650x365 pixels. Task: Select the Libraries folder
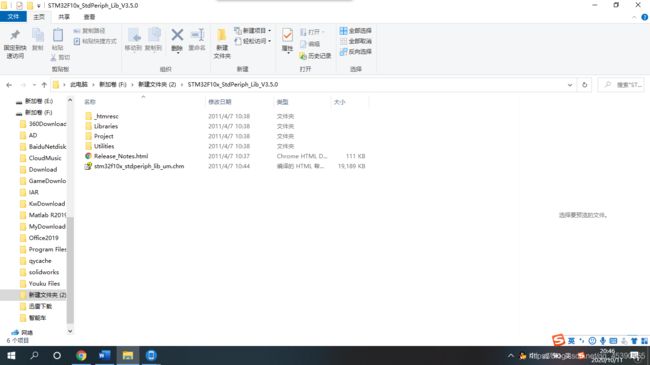106,126
